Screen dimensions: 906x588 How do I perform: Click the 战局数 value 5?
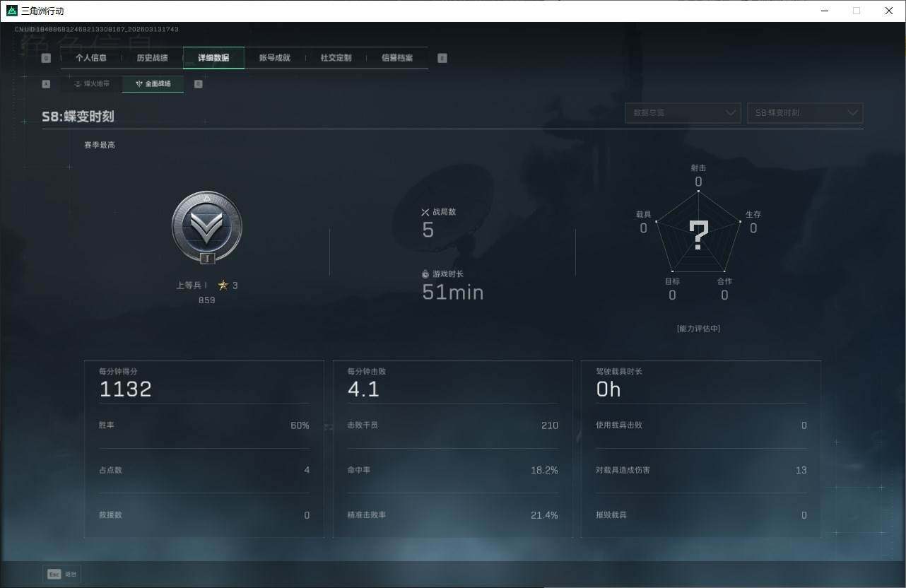click(428, 230)
